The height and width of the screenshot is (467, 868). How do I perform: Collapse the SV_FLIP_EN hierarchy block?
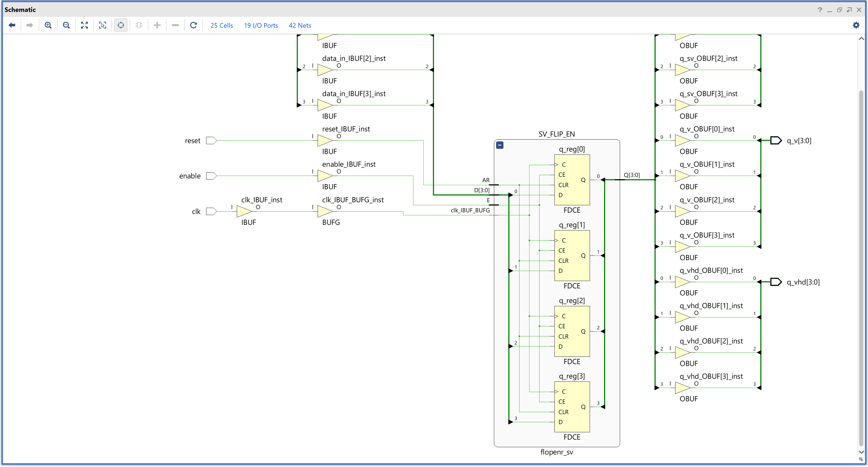tap(500, 145)
